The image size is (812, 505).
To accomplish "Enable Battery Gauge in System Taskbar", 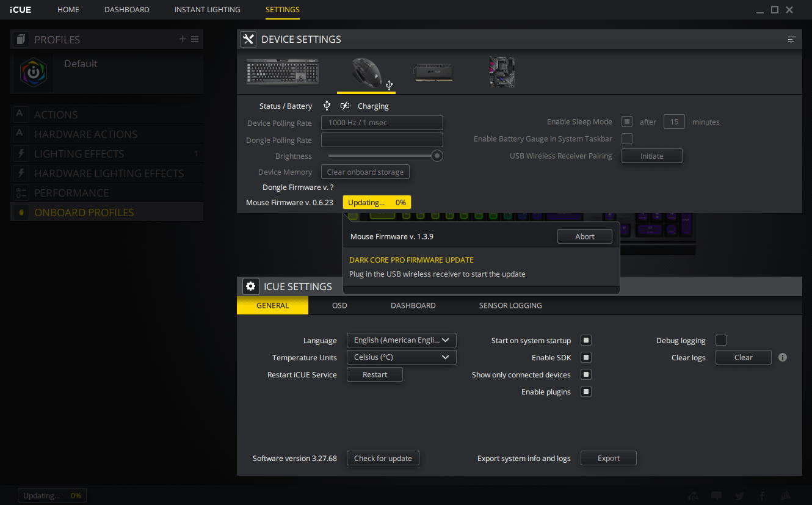I will click(627, 139).
